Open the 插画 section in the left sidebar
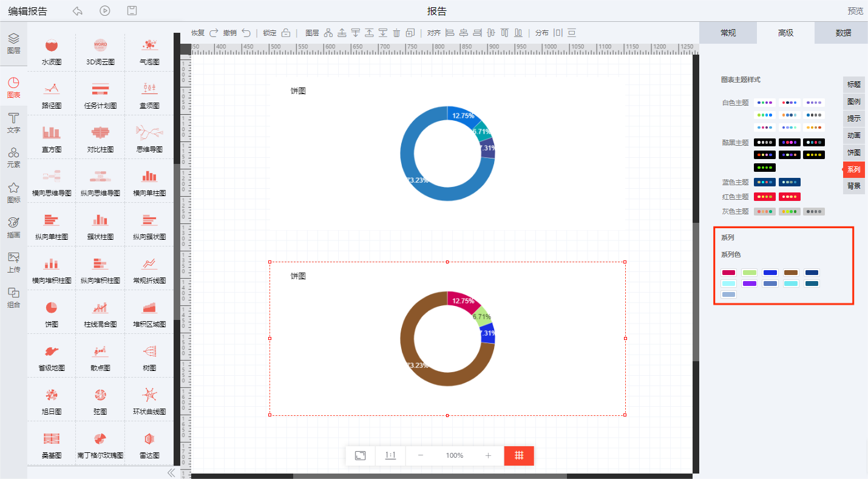The image size is (868, 479). pos(13,227)
